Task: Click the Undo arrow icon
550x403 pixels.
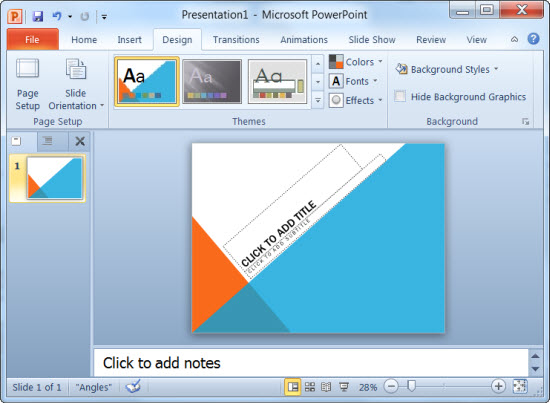Action: tap(57, 16)
